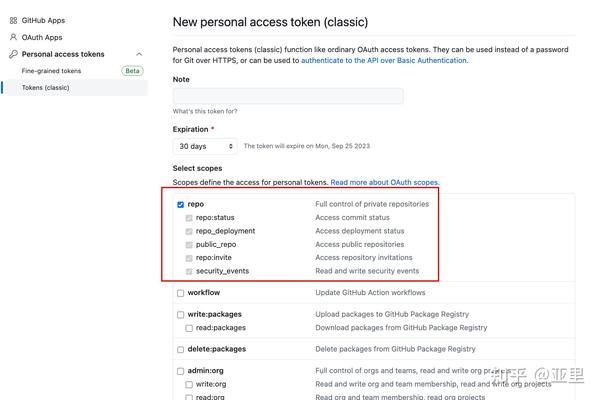Select the delete:packages scope checkbox
This screenshot has width=600, height=400.
tap(181, 349)
